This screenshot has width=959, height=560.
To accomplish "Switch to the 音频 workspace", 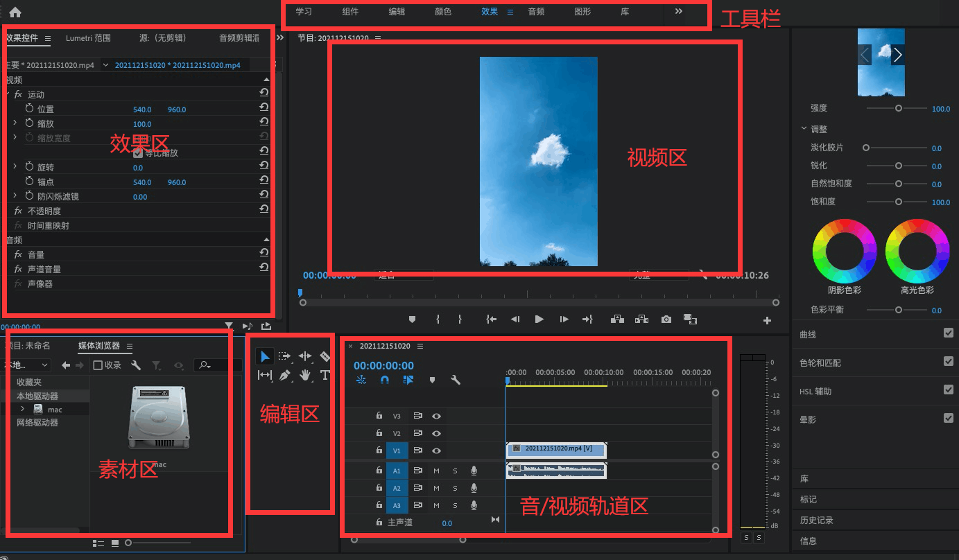I will click(536, 12).
